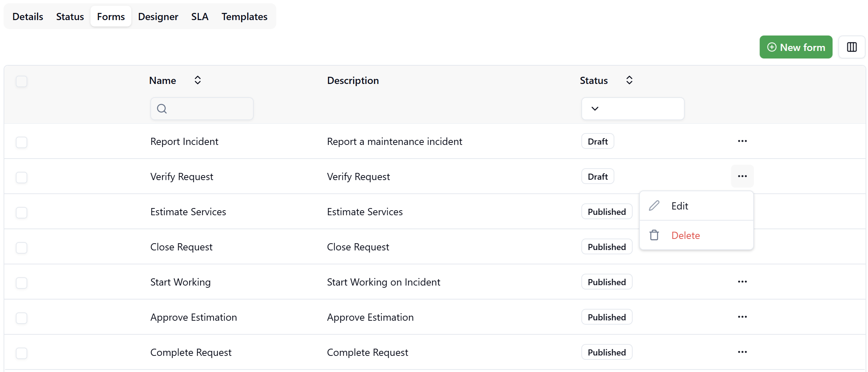Go to the Templates tab
Screen dimensions: 868x372
tap(244, 17)
